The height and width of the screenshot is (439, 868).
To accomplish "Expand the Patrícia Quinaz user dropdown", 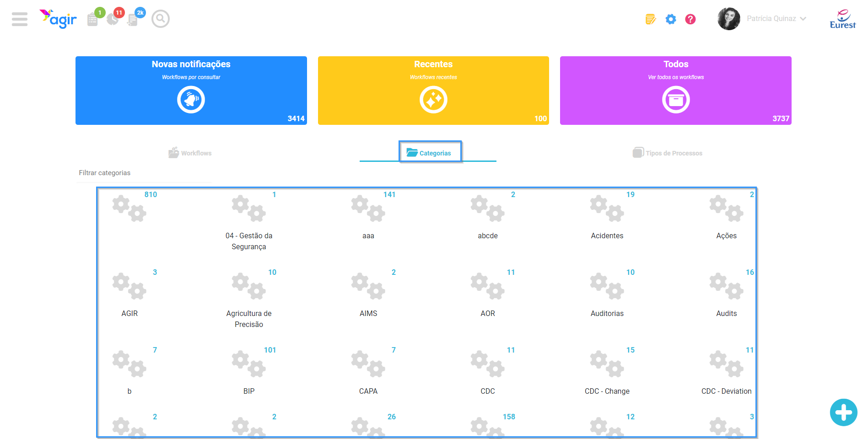I will click(x=803, y=19).
